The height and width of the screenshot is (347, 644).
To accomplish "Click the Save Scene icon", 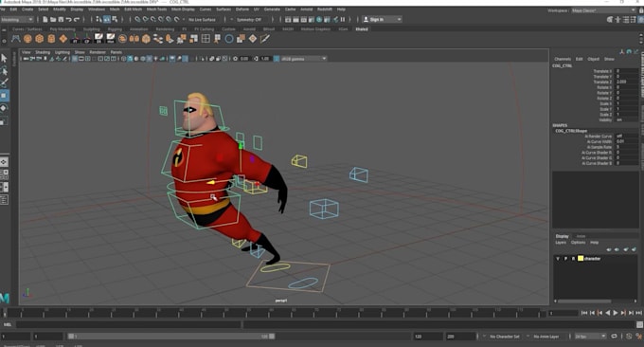I will point(61,19).
